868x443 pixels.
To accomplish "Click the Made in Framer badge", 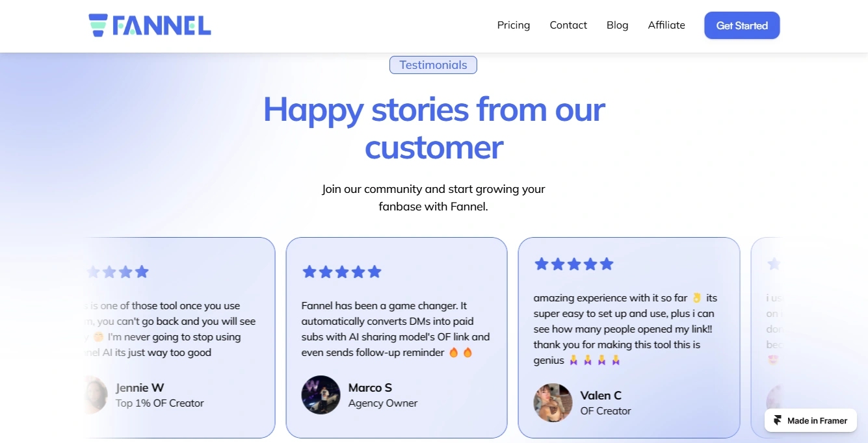I will 810,420.
